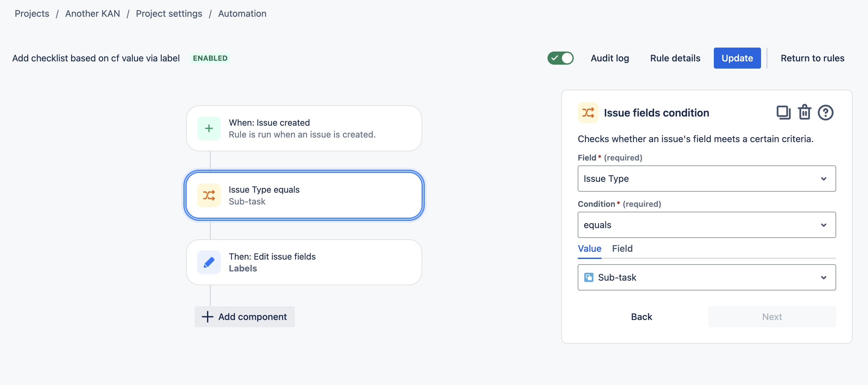The width and height of the screenshot is (868, 385).
Task: Click the blue pencil edit action icon
Action: [209, 262]
